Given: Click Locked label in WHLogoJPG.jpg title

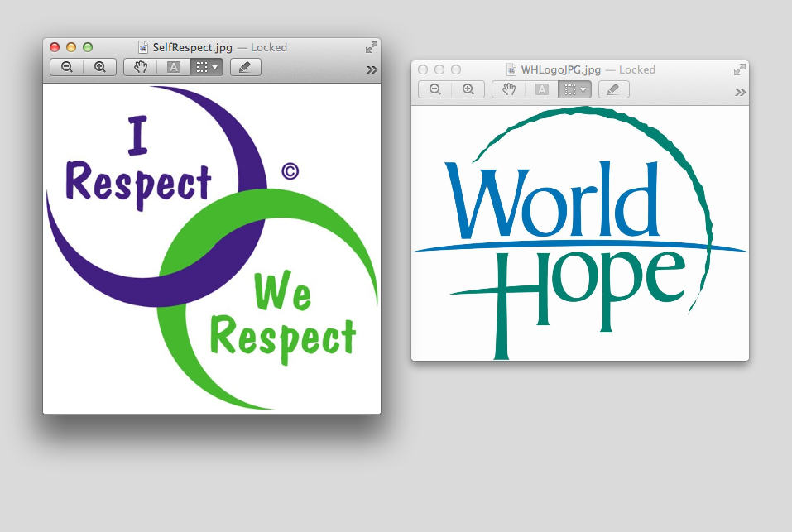Looking at the screenshot, I should pos(637,69).
